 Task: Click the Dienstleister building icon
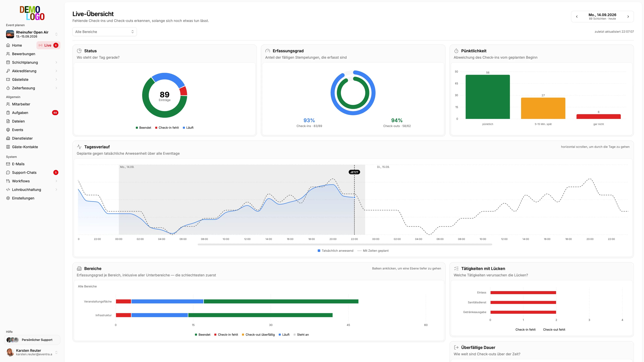(8, 138)
